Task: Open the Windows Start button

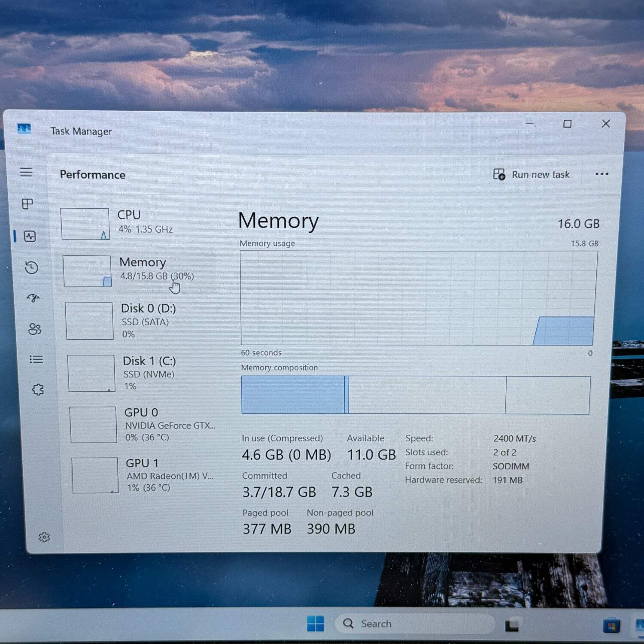Action: [316, 624]
